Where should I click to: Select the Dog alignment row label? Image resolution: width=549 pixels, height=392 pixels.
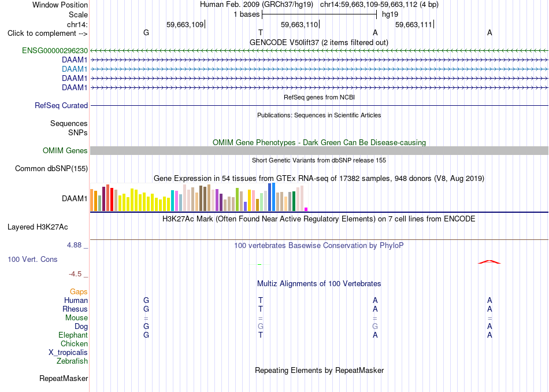tap(81, 327)
